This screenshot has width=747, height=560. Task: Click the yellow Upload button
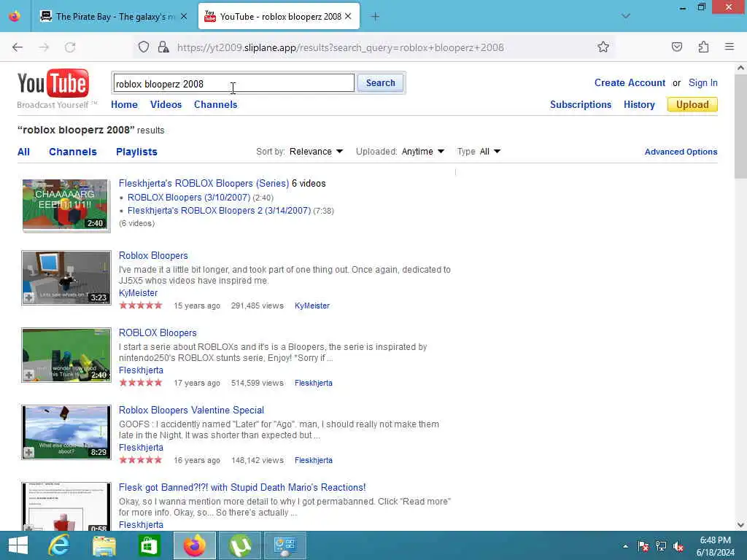tap(692, 105)
